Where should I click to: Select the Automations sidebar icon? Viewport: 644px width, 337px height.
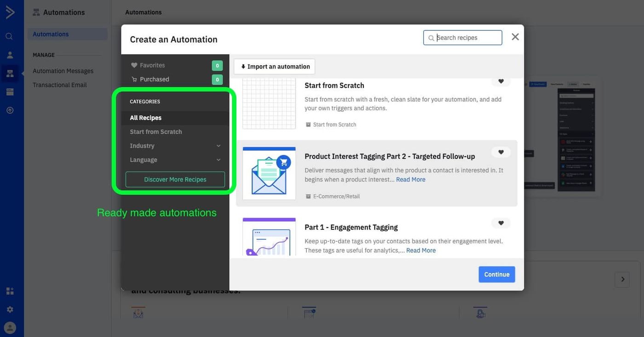(x=10, y=74)
